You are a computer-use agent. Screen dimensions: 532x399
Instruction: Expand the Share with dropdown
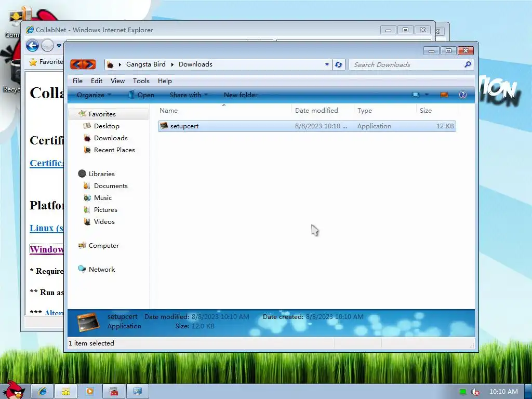188,95
